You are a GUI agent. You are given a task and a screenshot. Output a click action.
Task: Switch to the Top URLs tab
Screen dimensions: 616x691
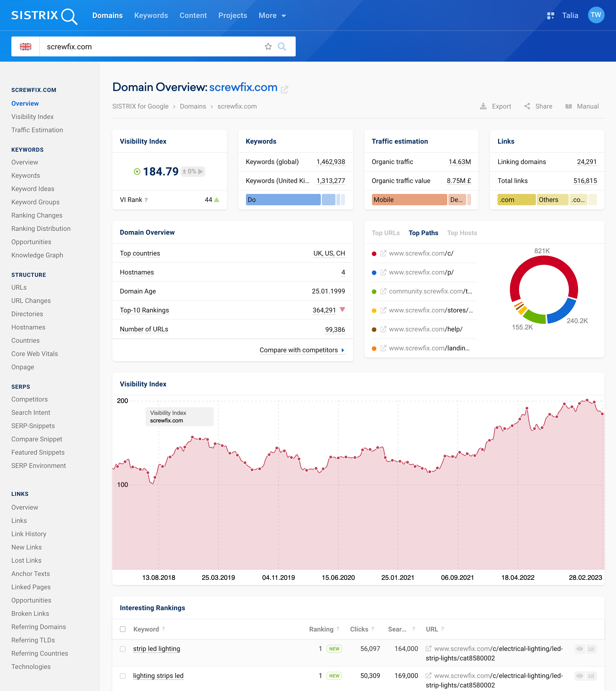pos(385,233)
